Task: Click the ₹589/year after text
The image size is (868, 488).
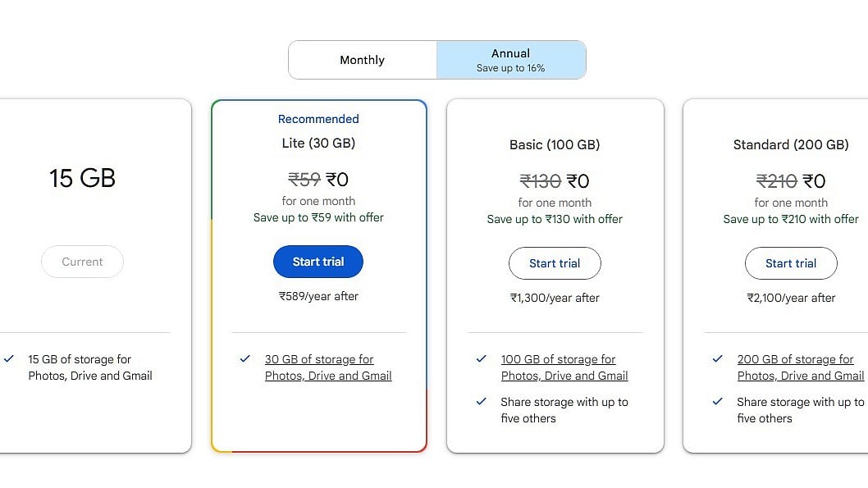Action: click(x=318, y=296)
